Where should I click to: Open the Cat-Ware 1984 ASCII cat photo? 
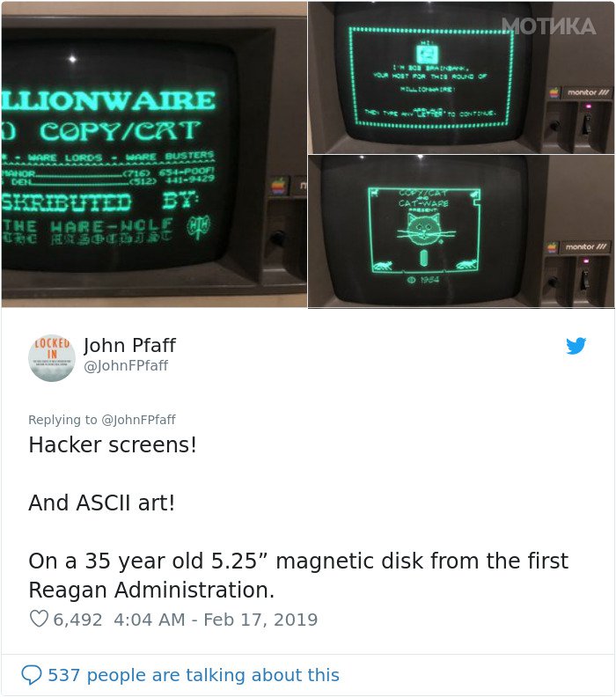[461, 231]
